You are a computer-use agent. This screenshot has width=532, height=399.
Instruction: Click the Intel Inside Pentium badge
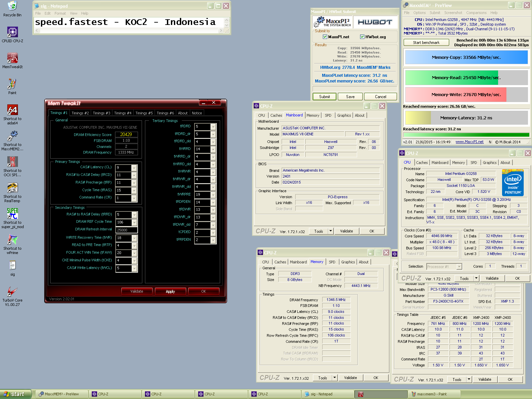pyautogui.click(x=513, y=183)
